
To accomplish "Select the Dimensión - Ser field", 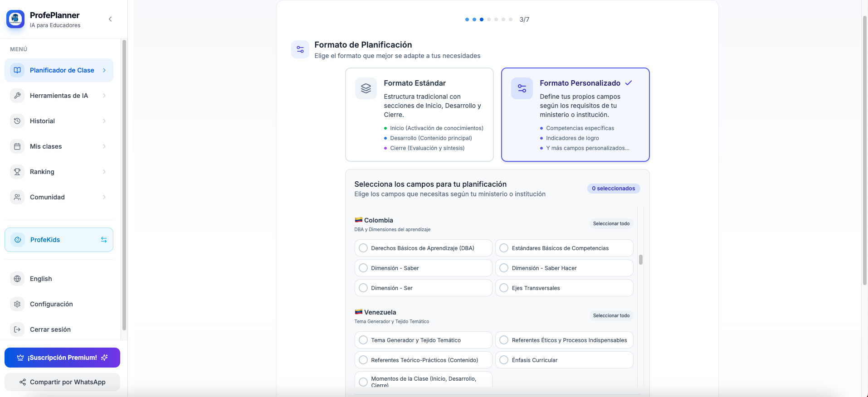I will (424, 288).
